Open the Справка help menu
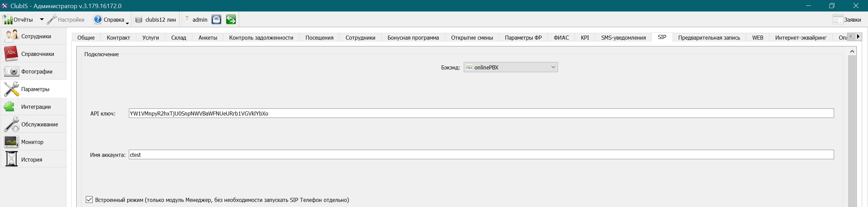Viewport: 868px width, 207px height. point(111,20)
